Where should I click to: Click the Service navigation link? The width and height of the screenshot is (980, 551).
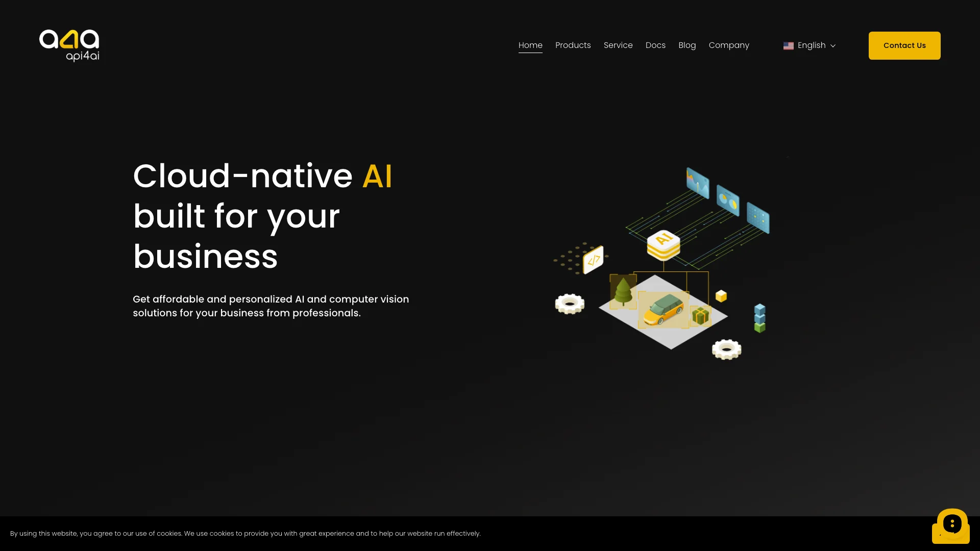click(x=618, y=45)
